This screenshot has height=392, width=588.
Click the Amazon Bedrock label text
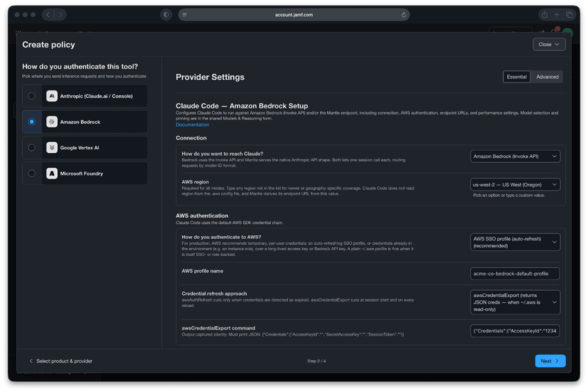click(x=80, y=122)
